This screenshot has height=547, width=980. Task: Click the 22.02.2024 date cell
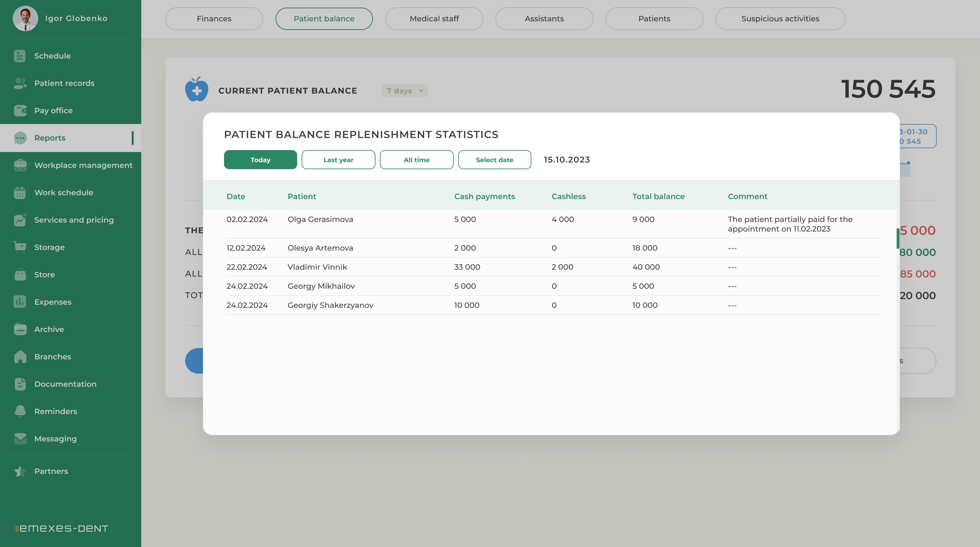tap(247, 267)
